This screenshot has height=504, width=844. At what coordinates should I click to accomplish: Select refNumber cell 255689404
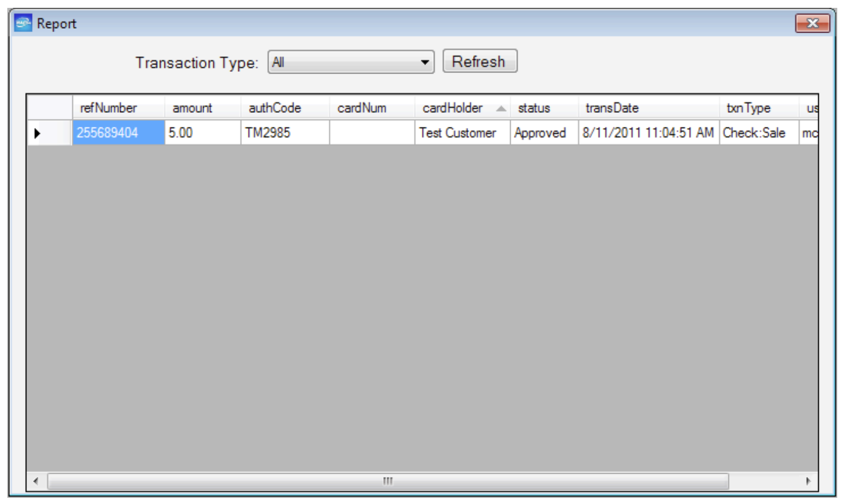click(x=118, y=133)
